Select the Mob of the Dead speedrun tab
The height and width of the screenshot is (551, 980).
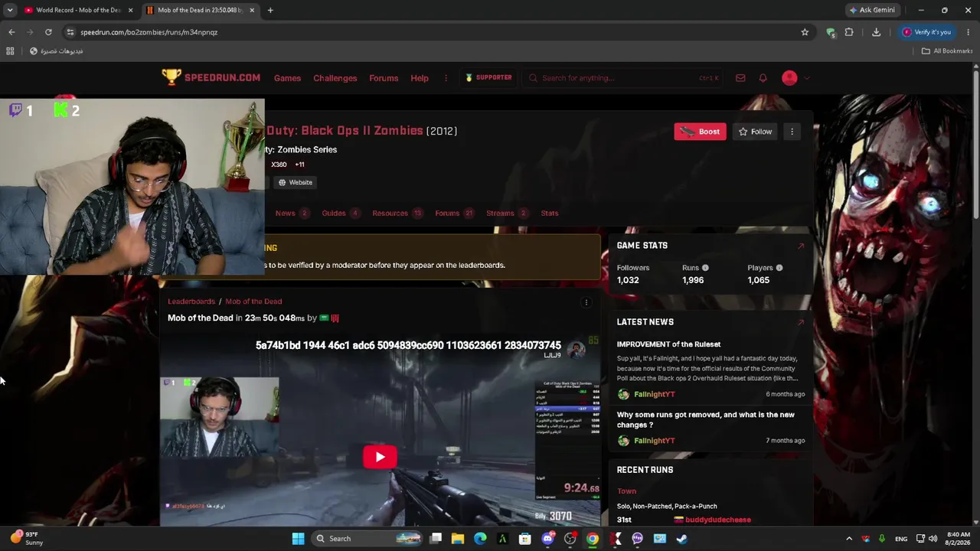click(x=201, y=10)
